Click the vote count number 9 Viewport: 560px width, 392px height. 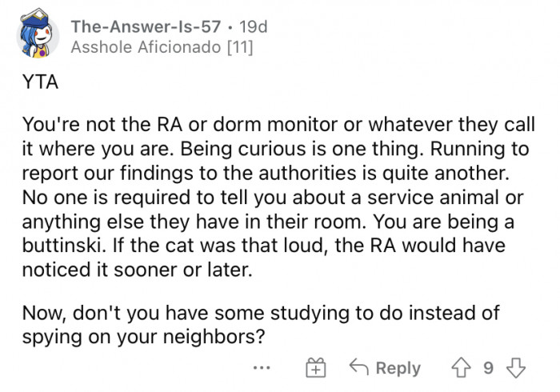(x=487, y=368)
